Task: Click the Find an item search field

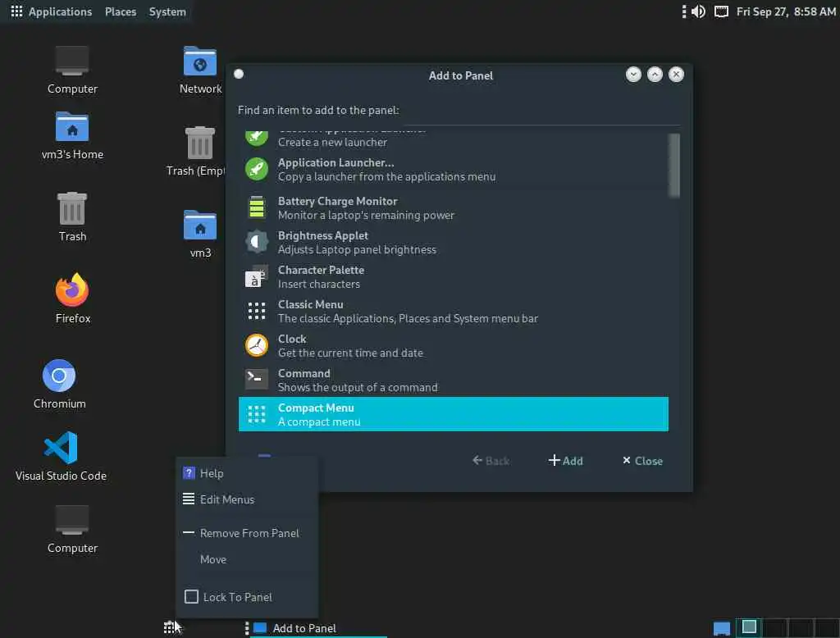Action: coord(541,111)
